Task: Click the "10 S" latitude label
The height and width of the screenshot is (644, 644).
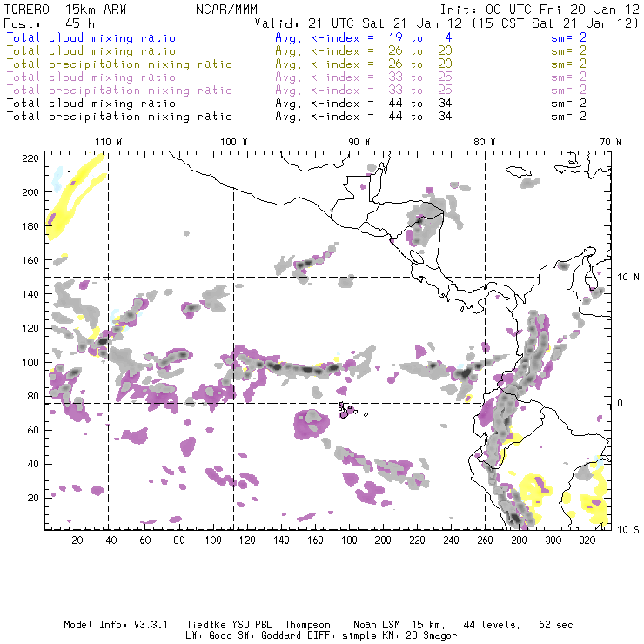Action: point(628,530)
